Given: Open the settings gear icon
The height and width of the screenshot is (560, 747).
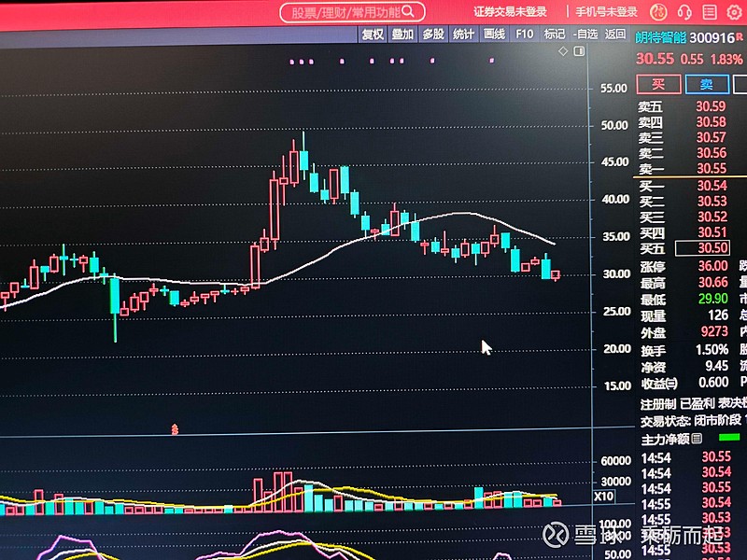Looking at the screenshot, I should pos(735,12).
